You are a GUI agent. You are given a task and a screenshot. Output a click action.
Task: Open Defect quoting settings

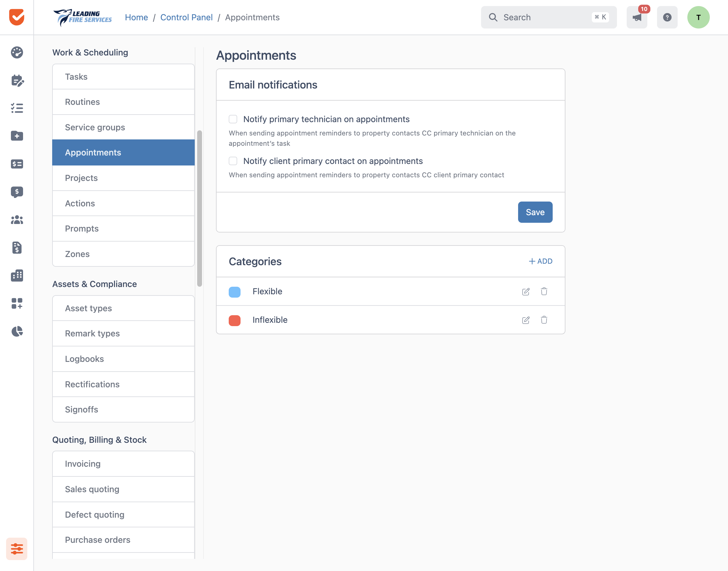point(123,515)
